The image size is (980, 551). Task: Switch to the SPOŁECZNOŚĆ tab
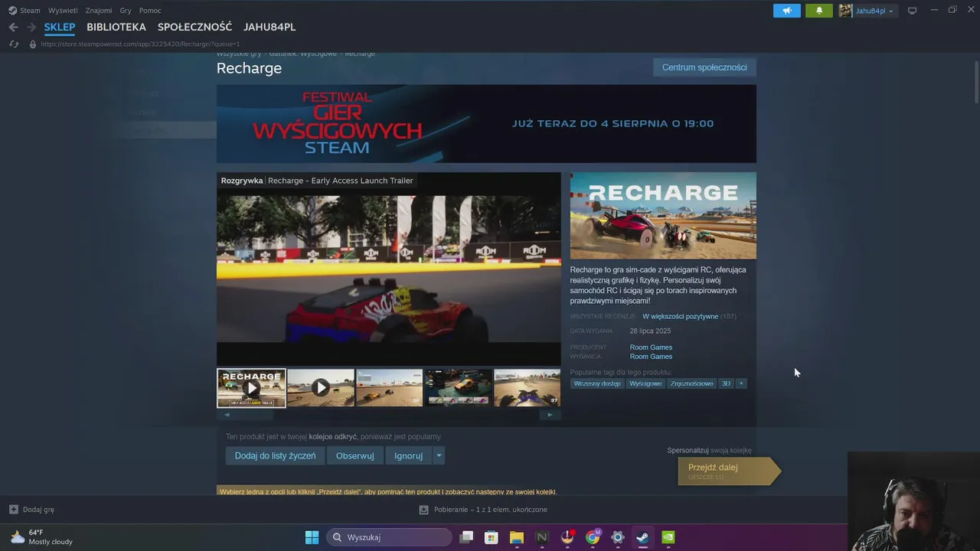pos(194,27)
